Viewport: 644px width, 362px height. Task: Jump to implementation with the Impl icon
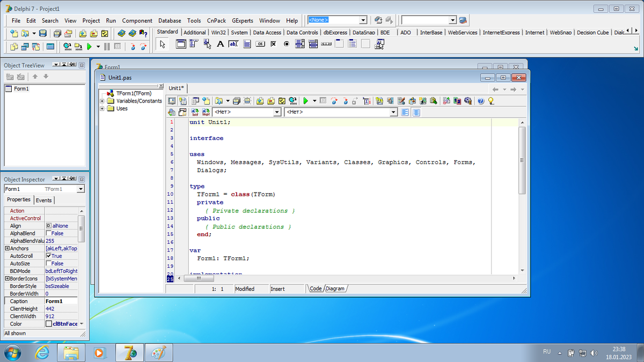point(206,112)
